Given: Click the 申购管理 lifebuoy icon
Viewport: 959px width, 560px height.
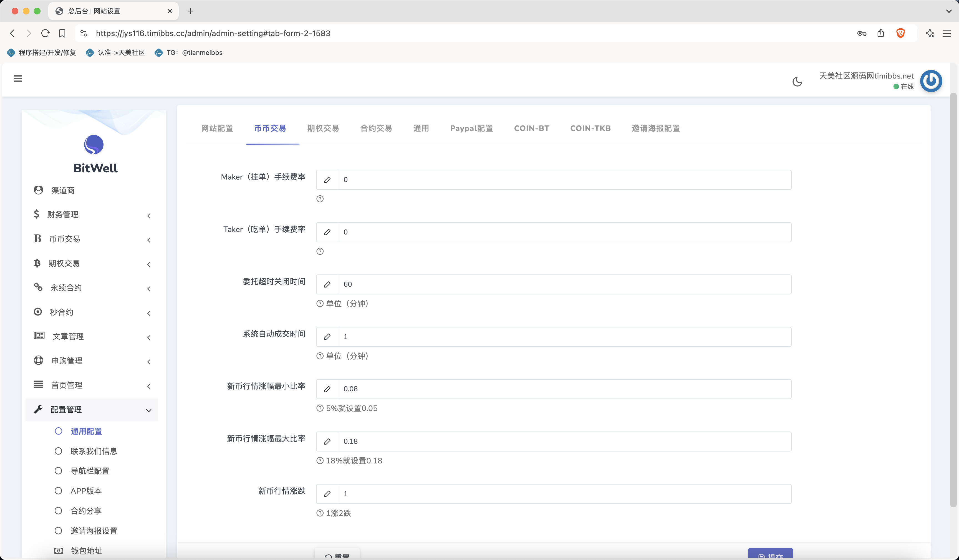Looking at the screenshot, I should 39,360.
